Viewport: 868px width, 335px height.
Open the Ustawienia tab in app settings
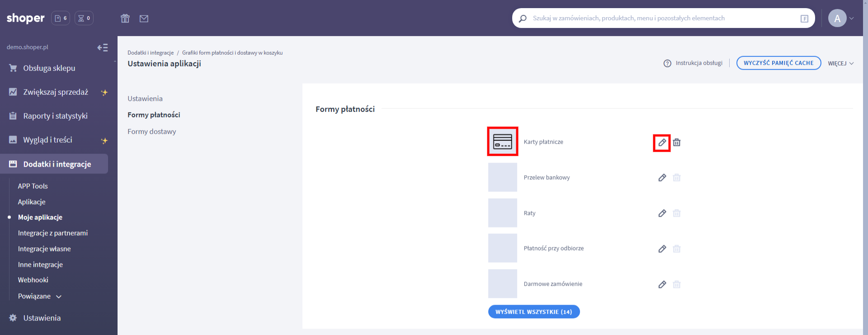pos(145,98)
